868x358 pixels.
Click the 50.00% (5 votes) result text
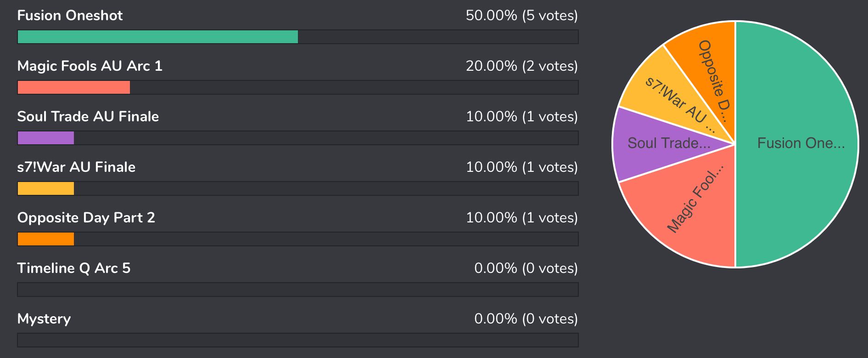tap(522, 16)
